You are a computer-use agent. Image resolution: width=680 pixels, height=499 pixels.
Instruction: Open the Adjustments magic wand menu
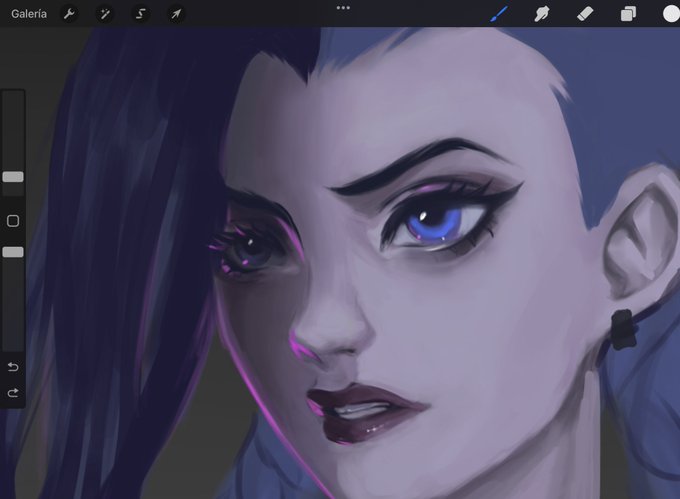[105, 14]
